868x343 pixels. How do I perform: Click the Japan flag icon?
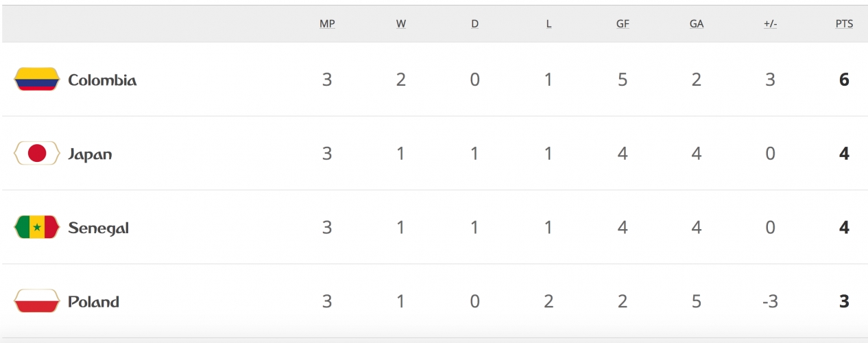(37, 154)
